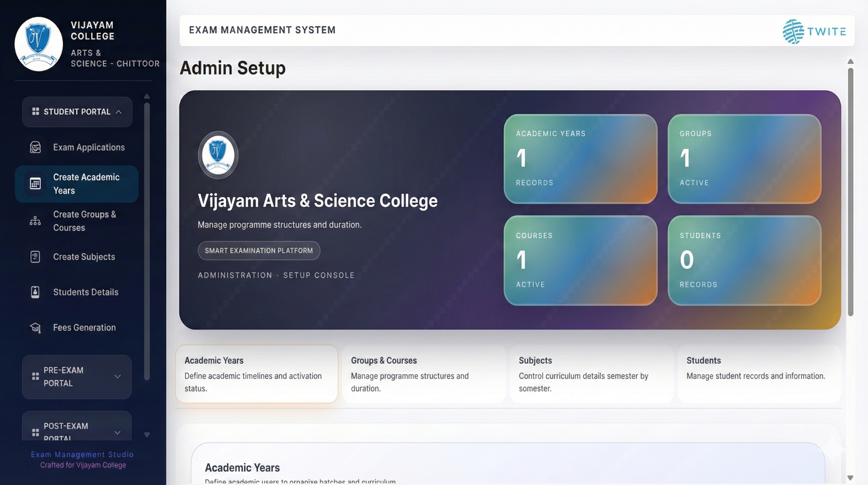The height and width of the screenshot is (485, 868).
Task: Click the Students Details ID badge icon
Action: point(35,292)
